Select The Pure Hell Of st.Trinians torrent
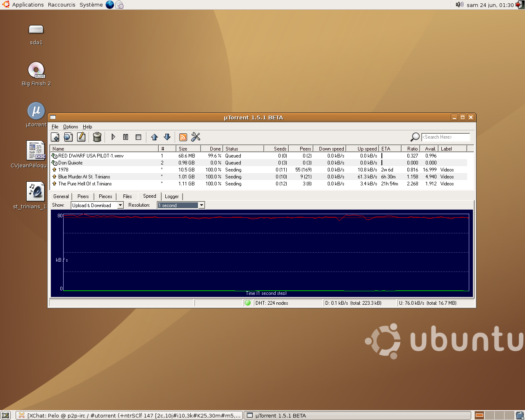This screenshot has height=420, width=525. (x=259, y=184)
